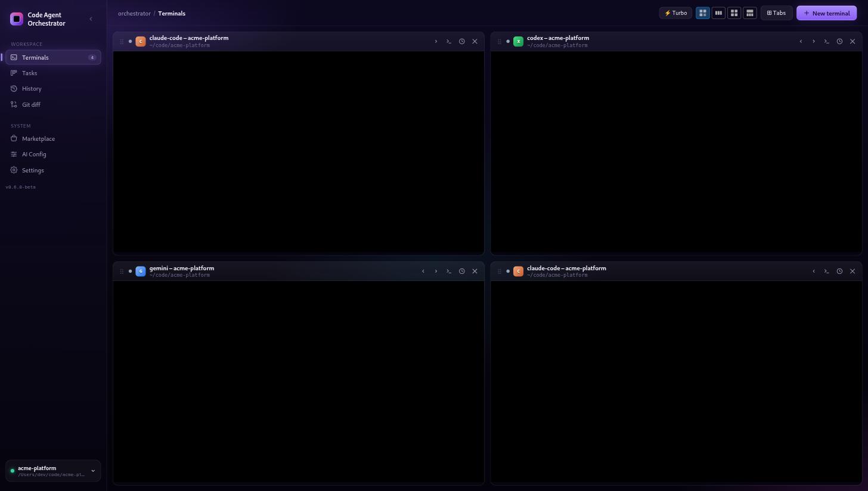Screen dimensions: 868x491
Task: Click the Terminals count badge showing 4
Action: click(92, 57)
